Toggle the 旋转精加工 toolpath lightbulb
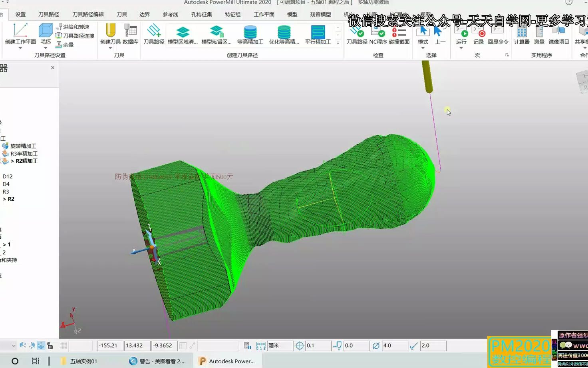 point(5,146)
